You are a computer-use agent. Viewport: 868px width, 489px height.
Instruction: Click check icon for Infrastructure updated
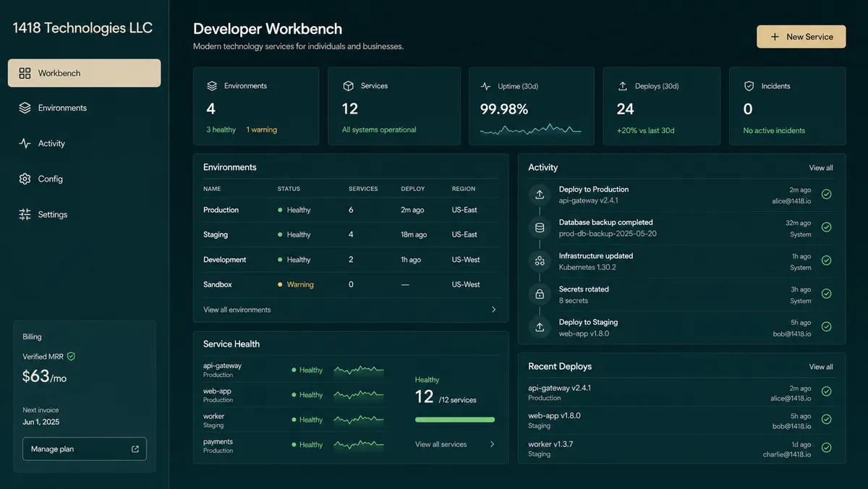[826, 260]
